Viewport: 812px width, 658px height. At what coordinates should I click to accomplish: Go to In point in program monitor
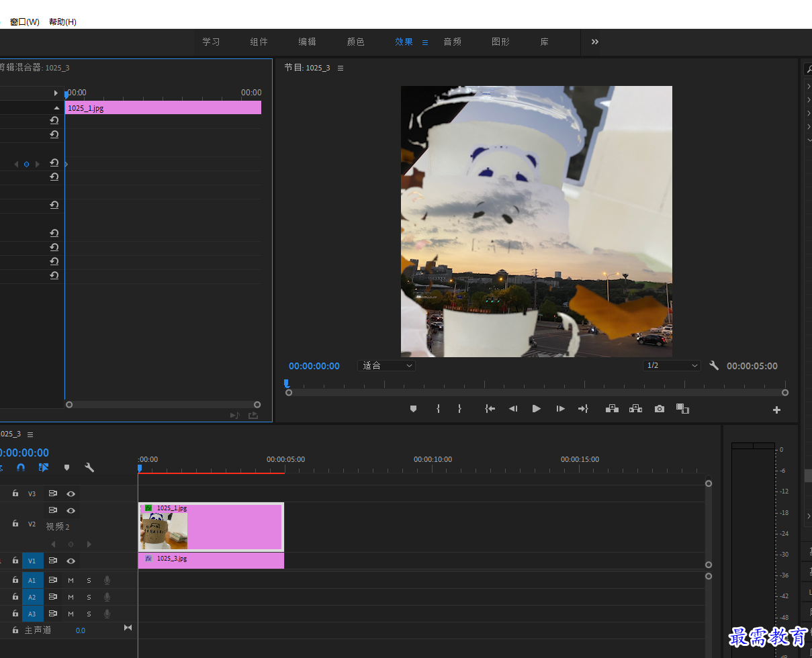(x=490, y=408)
